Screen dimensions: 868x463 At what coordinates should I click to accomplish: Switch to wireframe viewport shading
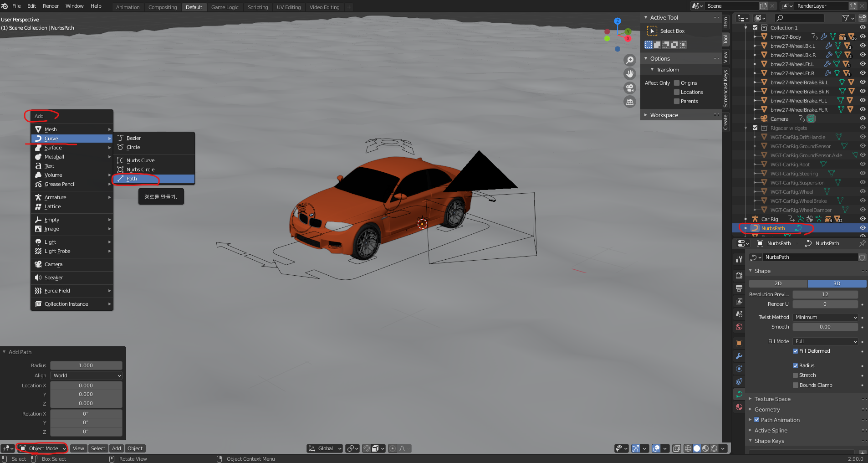pyautogui.click(x=688, y=448)
